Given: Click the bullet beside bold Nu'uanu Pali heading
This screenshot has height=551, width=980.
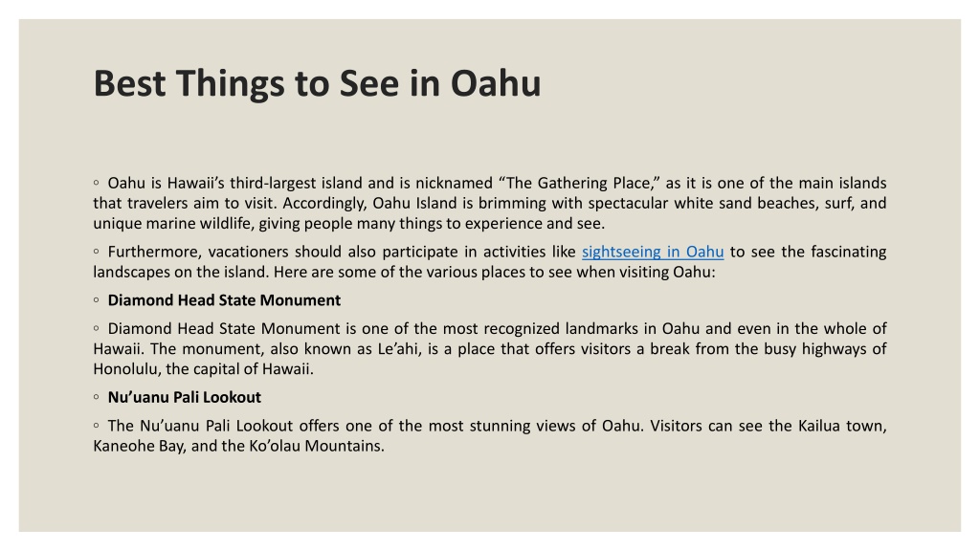Looking at the screenshot, I should pyautogui.click(x=97, y=397).
